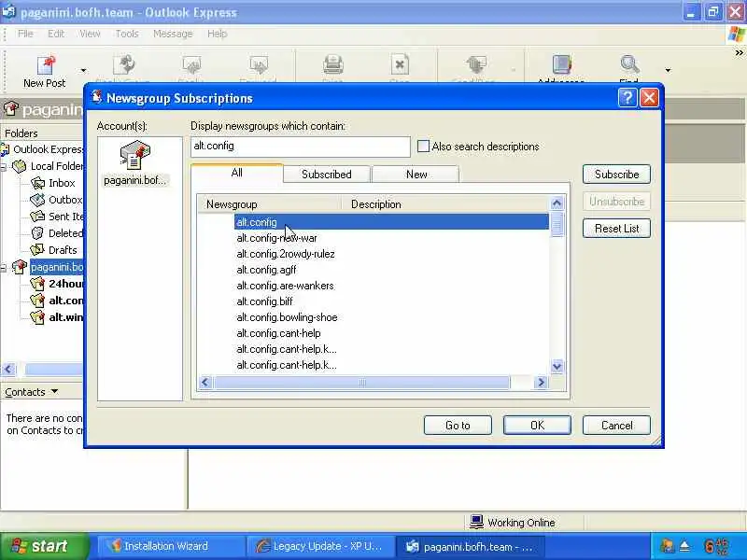Click newsgroup list scroll left arrow
The image size is (747, 560).
205,382
